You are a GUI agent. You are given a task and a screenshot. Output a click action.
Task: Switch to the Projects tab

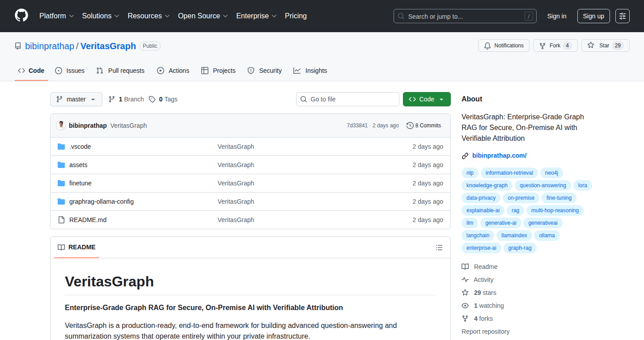coord(218,71)
